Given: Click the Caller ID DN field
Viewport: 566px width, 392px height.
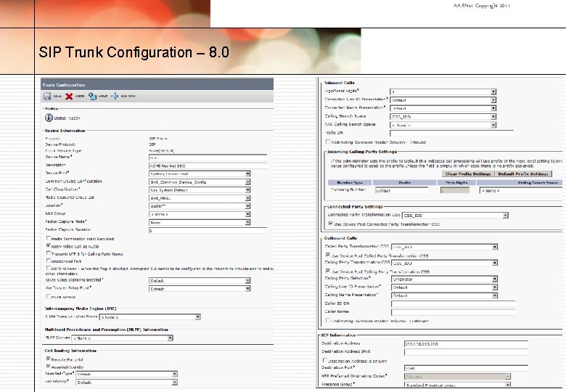Looking at the screenshot, I should pyautogui.click(x=454, y=304).
